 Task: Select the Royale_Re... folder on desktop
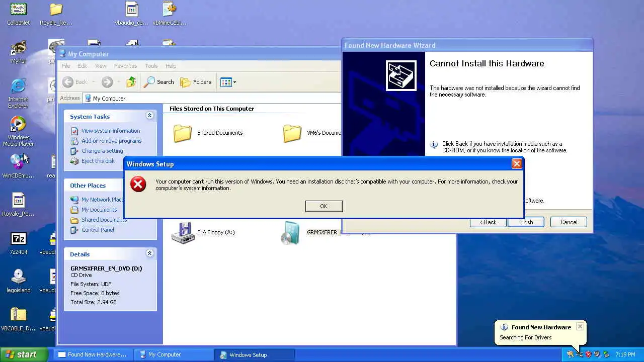tap(56, 14)
